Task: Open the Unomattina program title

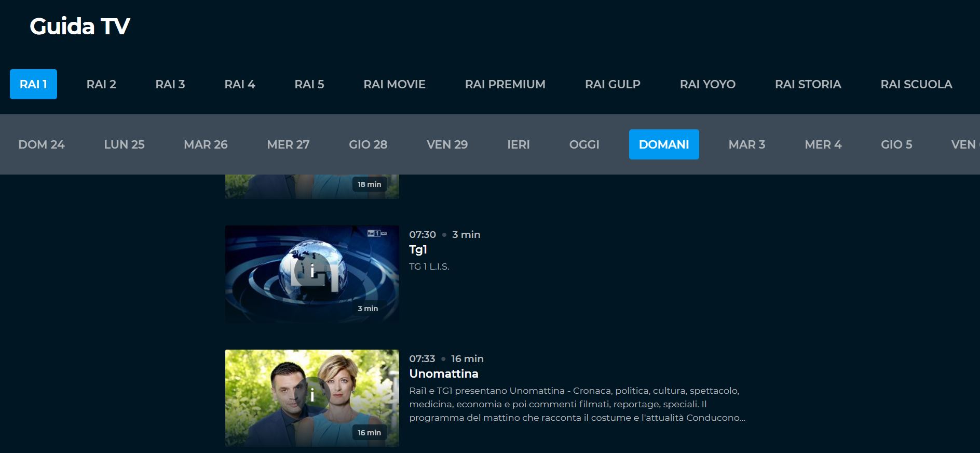Action: 444,374
